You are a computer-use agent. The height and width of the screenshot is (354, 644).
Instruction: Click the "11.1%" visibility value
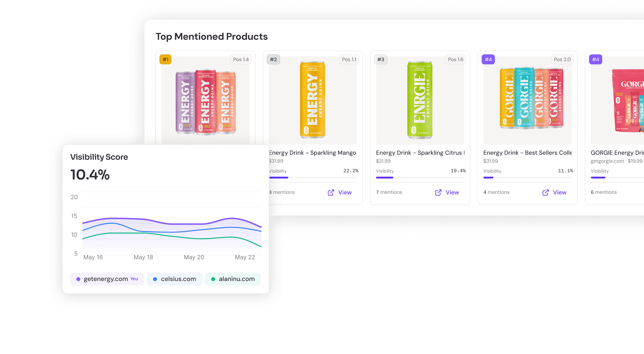[x=566, y=171]
